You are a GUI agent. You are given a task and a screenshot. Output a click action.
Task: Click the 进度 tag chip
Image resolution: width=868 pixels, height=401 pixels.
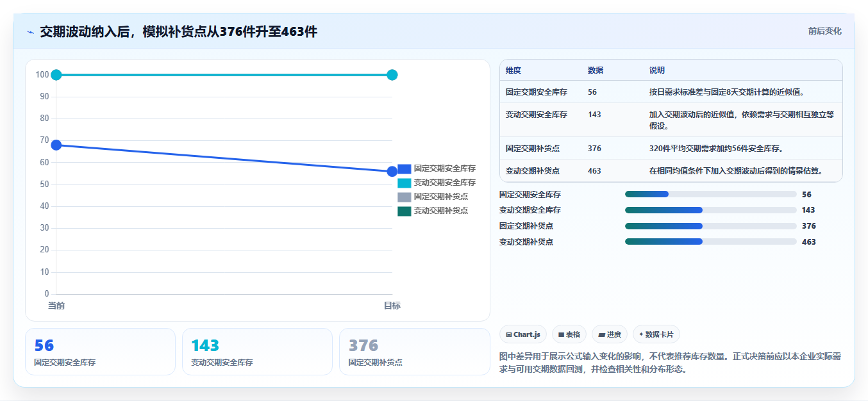pos(609,334)
